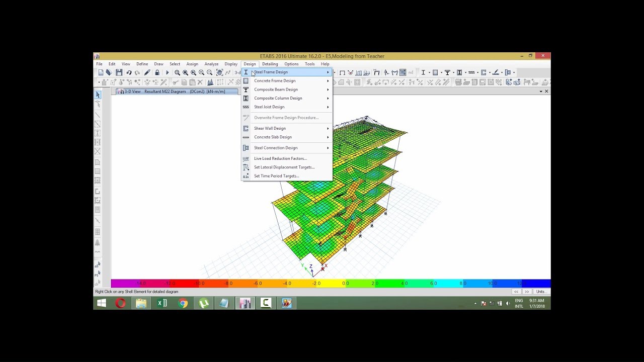Click the composite beam design toolbar icon
Viewport: 644px width, 362px height.
(x=448, y=72)
